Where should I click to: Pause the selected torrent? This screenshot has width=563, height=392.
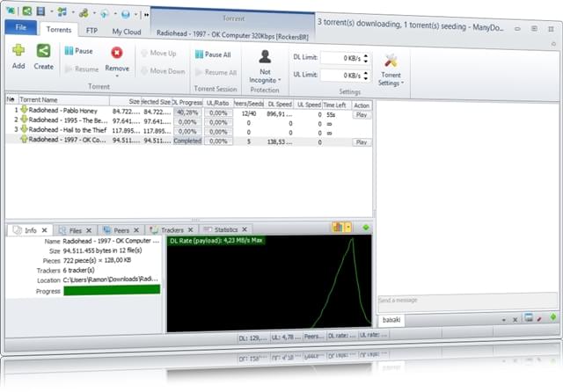tap(79, 51)
